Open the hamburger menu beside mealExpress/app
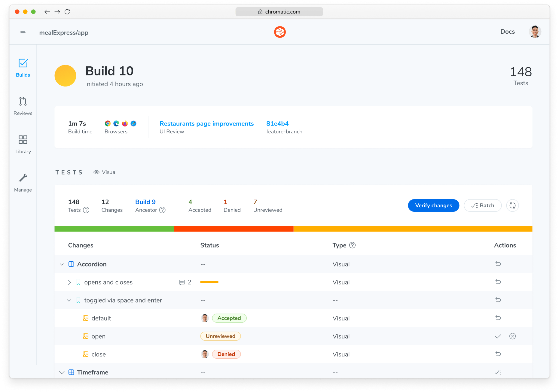 click(x=23, y=32)
